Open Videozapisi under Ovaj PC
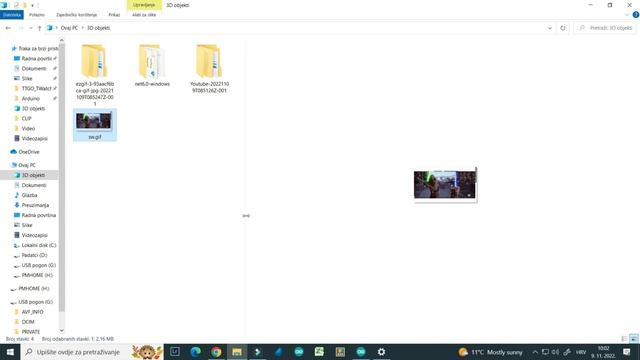 point(34,235)
